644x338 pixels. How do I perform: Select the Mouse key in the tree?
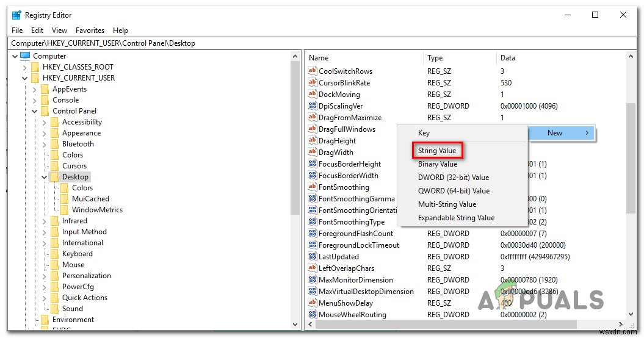pyautogui.click(x=73, y=265)
